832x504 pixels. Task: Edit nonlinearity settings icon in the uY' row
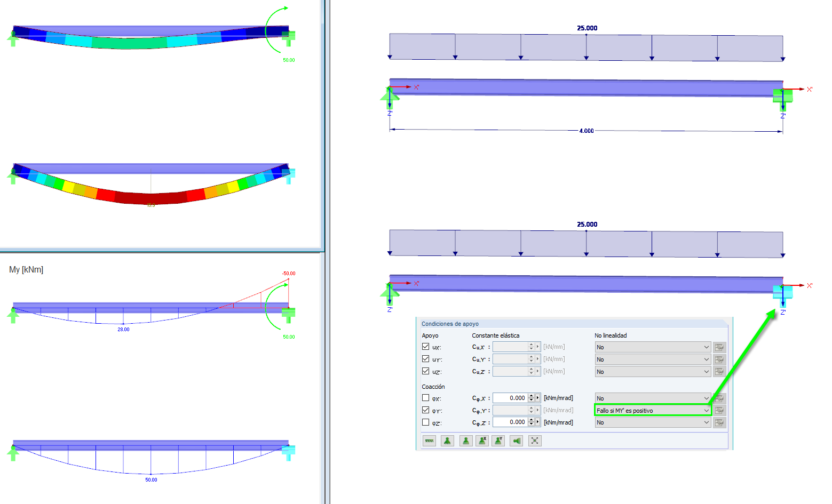coord(719,359)
